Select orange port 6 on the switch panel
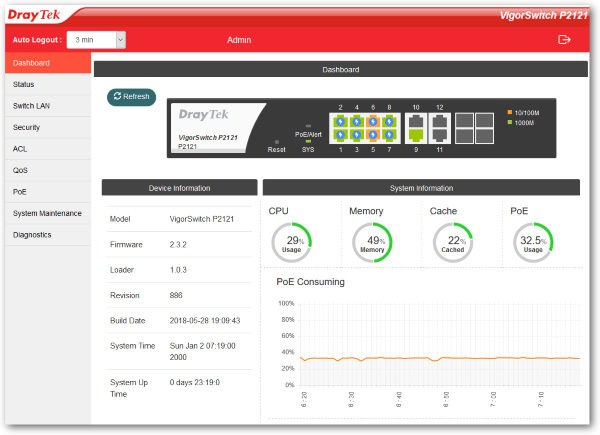The width and height of the screenshot is (600, 435). click(373, 122)
